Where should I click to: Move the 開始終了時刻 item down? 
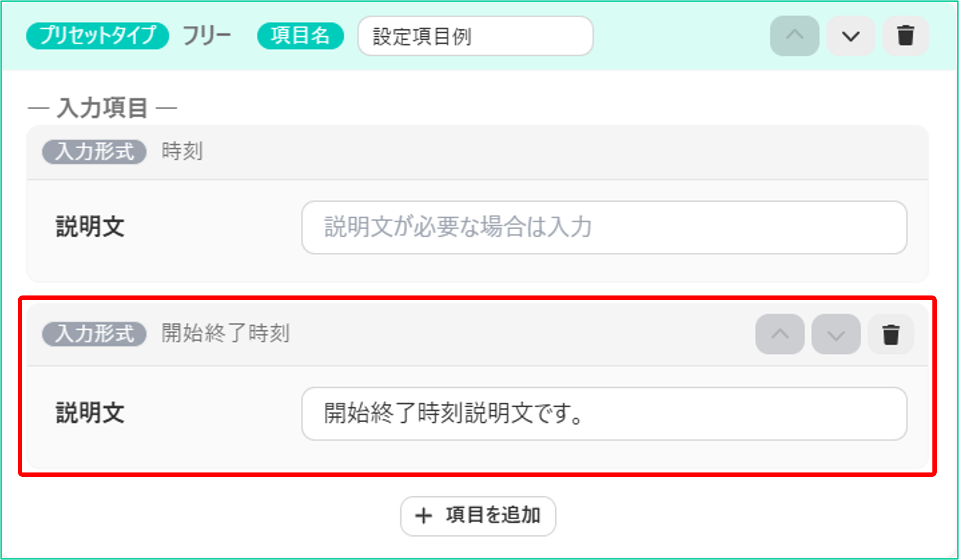(x=836, y=334)
